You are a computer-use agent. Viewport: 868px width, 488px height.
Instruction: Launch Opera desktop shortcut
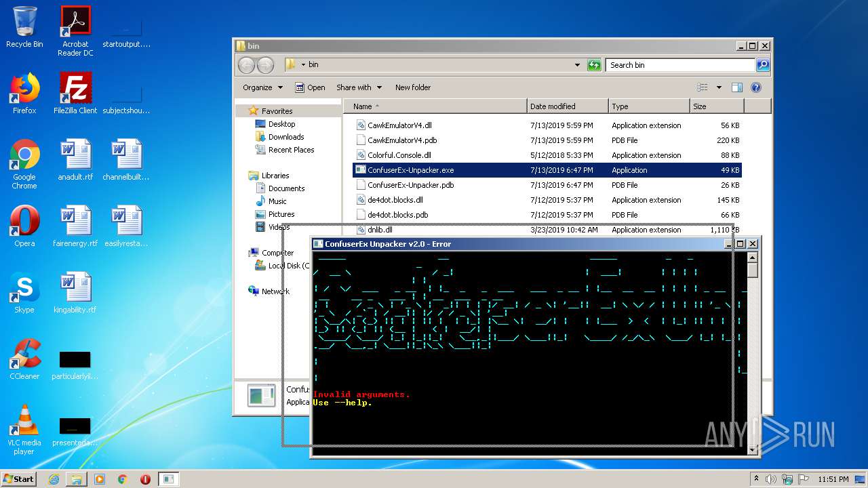[x=24, y=226]
